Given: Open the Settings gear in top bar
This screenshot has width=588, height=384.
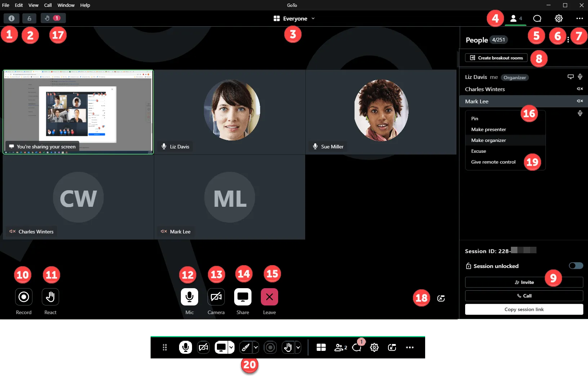Looking at the screenshot, I should 559,18.
